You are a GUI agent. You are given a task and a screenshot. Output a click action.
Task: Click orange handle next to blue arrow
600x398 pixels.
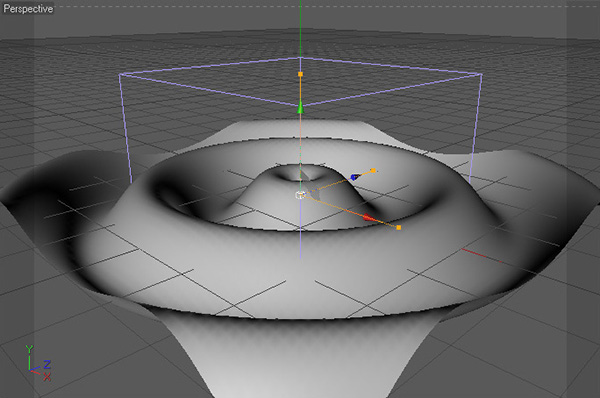(373, 171)
